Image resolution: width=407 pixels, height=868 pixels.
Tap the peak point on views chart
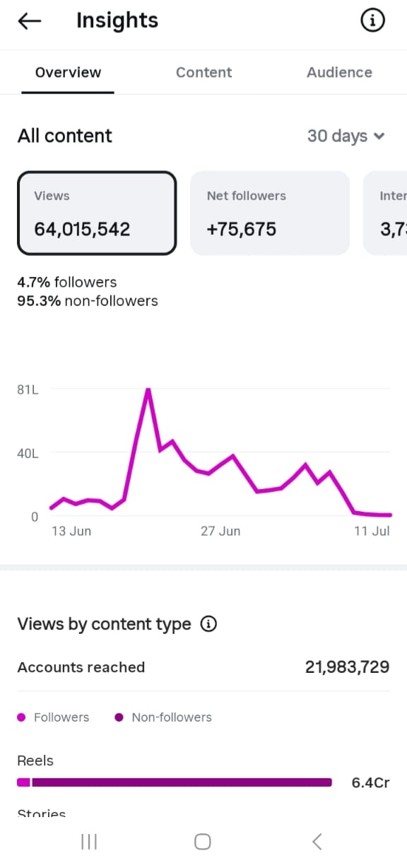[148, 389]
